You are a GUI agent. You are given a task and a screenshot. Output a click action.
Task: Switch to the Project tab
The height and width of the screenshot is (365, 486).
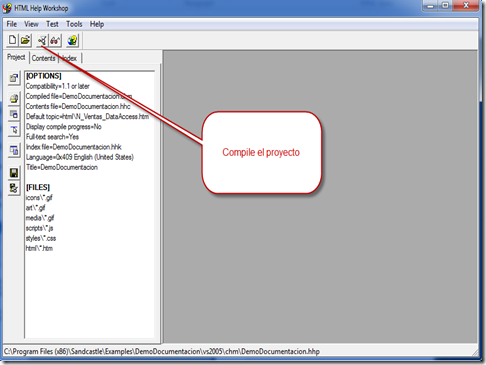(x=16, y=57)
